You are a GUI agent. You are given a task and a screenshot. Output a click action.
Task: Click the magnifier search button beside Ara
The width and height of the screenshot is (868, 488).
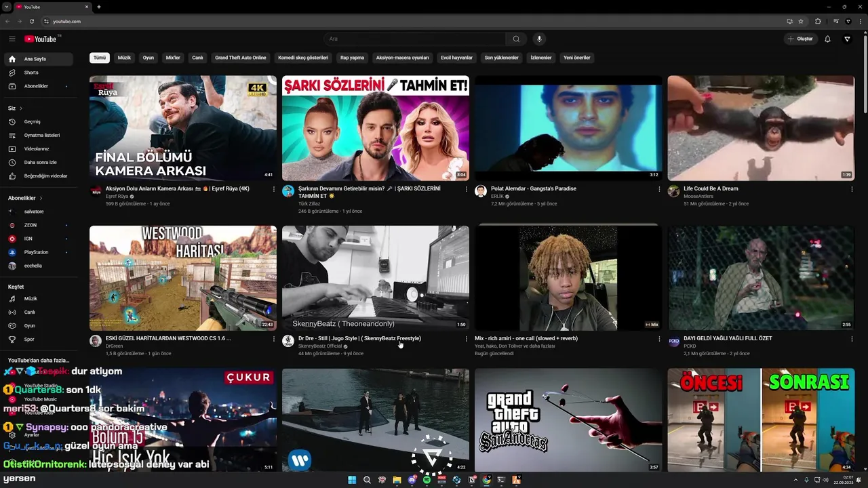516,39
